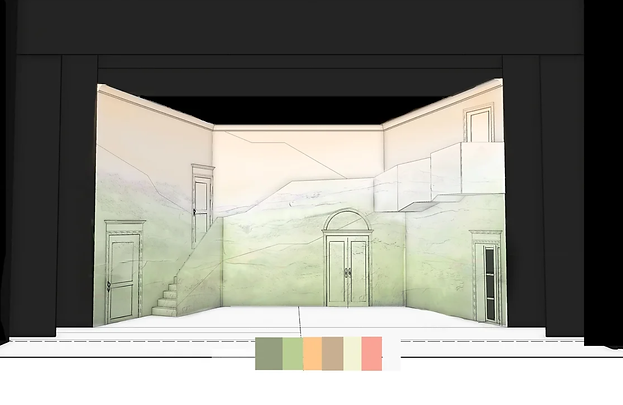
Task: Pick the pale cream color swatch
Action: [x=353, y=353]
